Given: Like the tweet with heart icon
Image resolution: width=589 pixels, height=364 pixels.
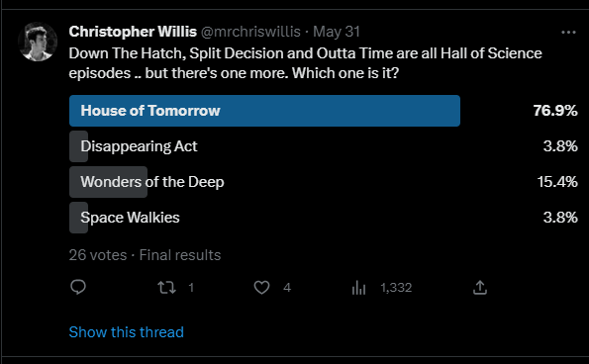Looking at the screenshot, I should tap(261, 288).
